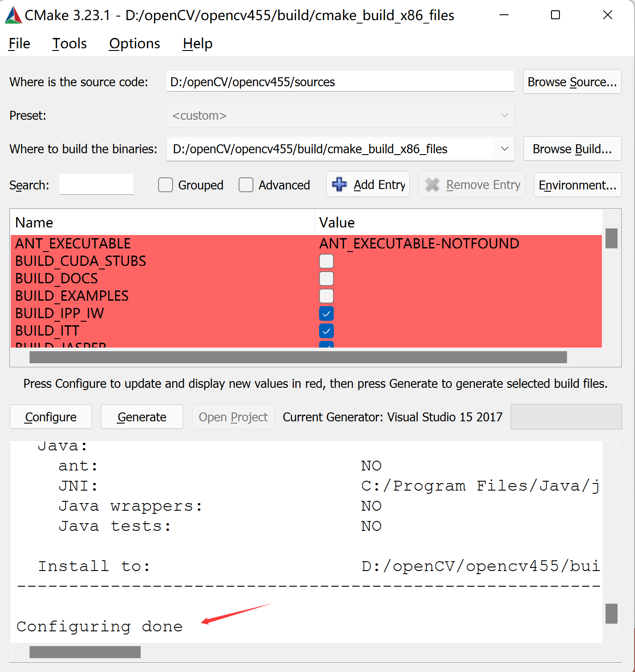This screenshot has width=635, height=672.
Task: Click the 'Java tests:' log line
Action: (x=115, y=526)
